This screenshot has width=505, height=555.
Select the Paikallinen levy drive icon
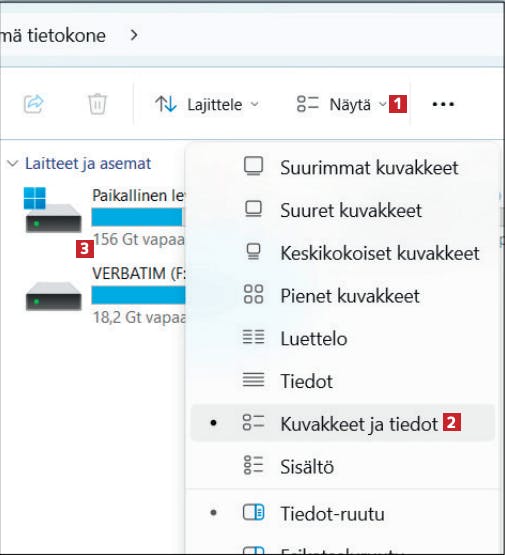tap(53, 210)
